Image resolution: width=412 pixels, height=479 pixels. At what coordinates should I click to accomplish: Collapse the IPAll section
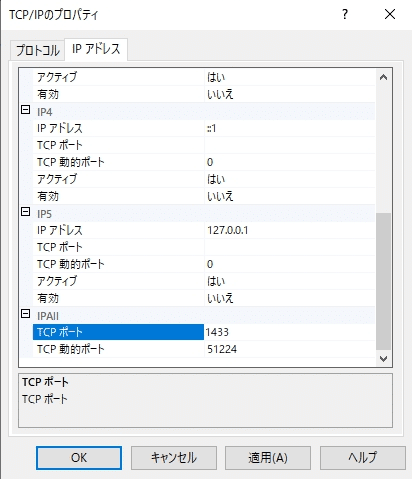(26, 314)
